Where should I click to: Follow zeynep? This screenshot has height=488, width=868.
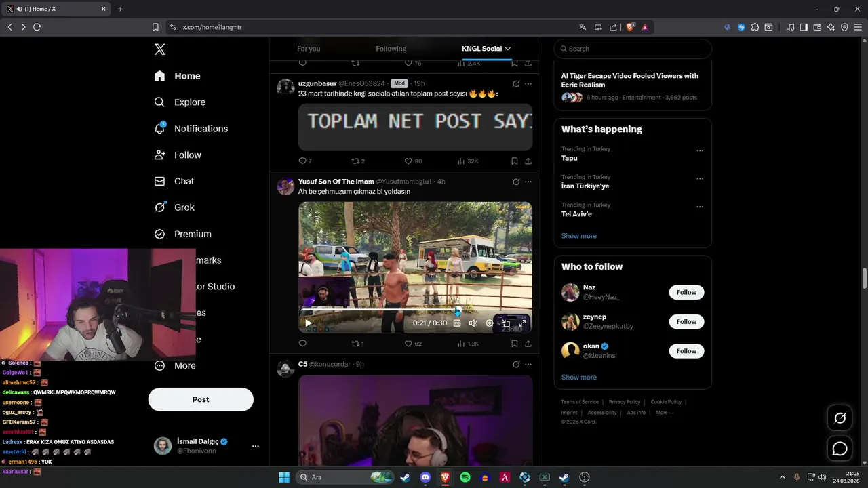[x=686, y=322]
